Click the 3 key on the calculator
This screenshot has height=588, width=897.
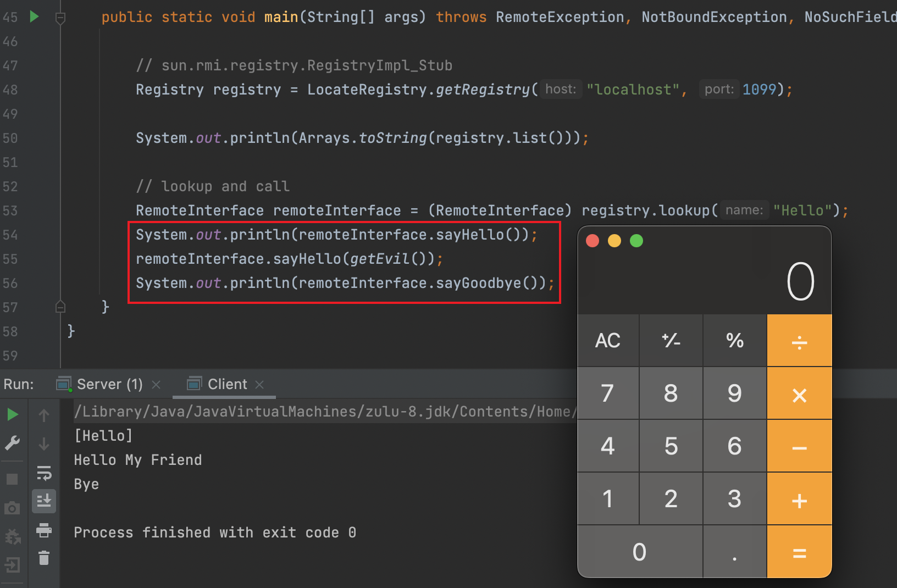[x=735, y=499]
